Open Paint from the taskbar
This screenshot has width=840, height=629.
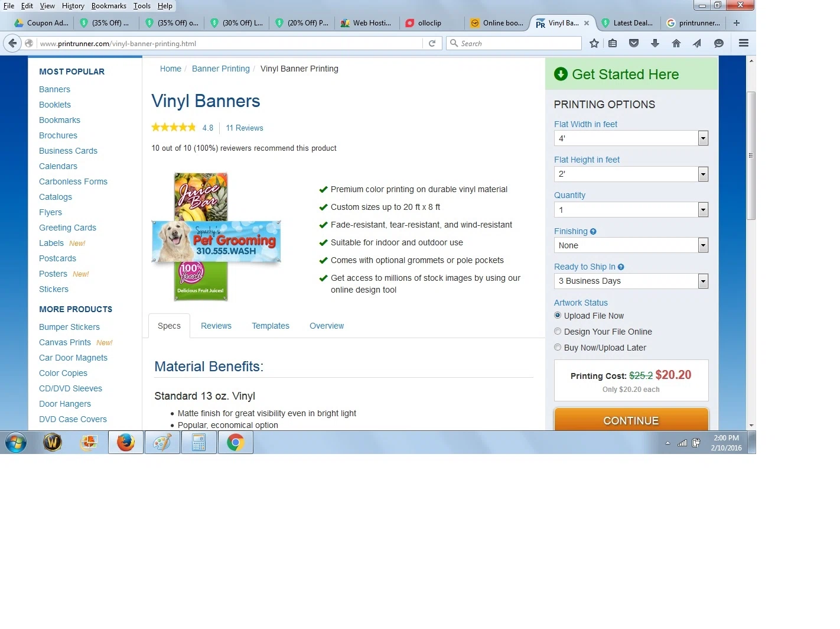(162, 442)
